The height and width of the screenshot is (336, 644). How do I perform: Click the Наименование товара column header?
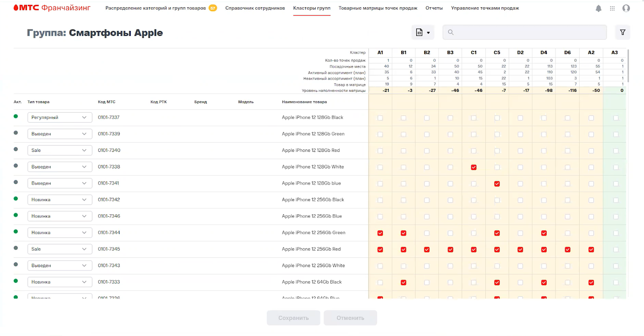coord(305,102)
